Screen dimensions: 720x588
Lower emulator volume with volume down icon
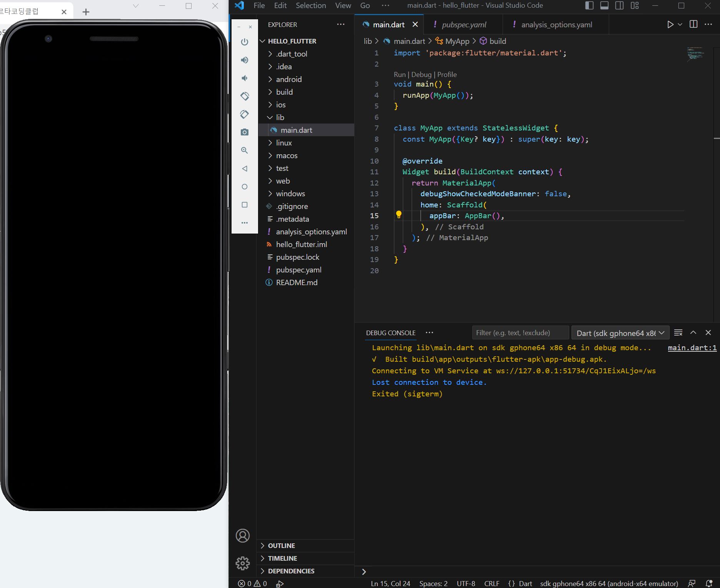[245, 78]
